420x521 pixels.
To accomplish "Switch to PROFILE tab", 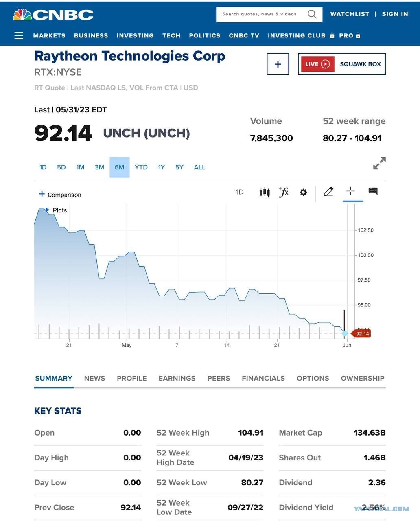I will tap(132, 378).
